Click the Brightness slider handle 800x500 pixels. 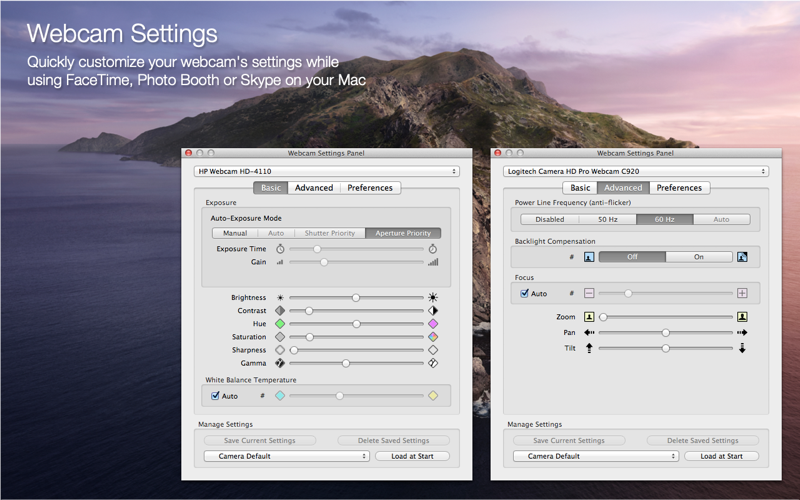click(x=356, y=297)
